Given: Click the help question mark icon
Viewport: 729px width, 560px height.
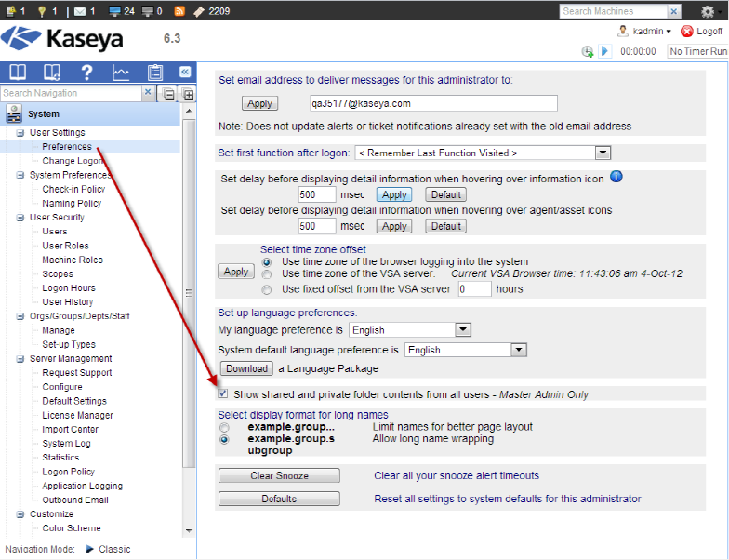Looking at the screenshot, I should (x=86, y=73).
